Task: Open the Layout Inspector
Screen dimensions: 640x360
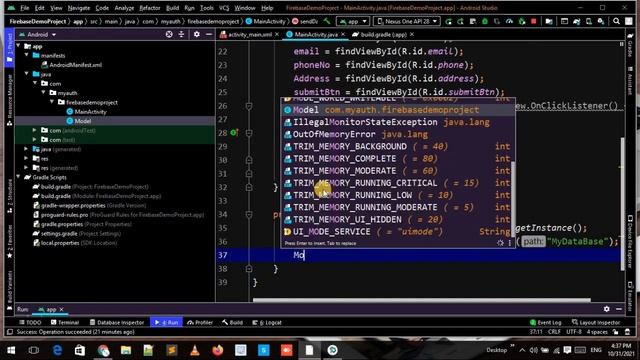Action: pyautogui.click(x=596, y=322)
